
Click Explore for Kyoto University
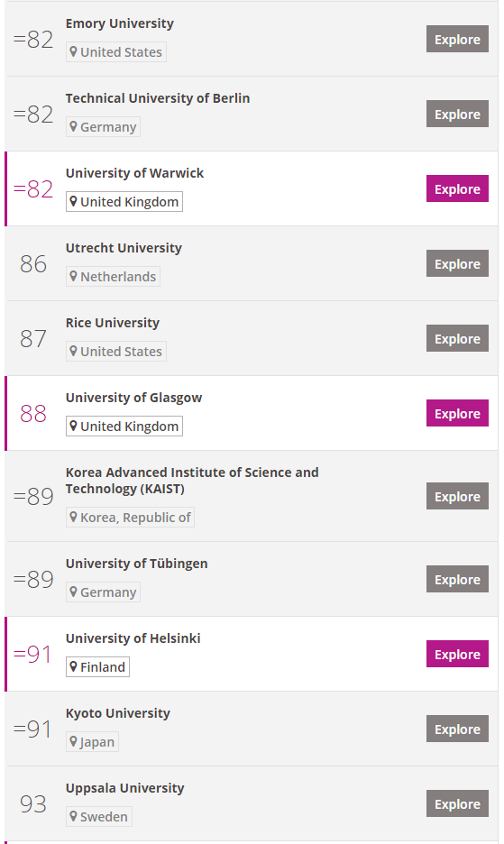tap(457, 729)
